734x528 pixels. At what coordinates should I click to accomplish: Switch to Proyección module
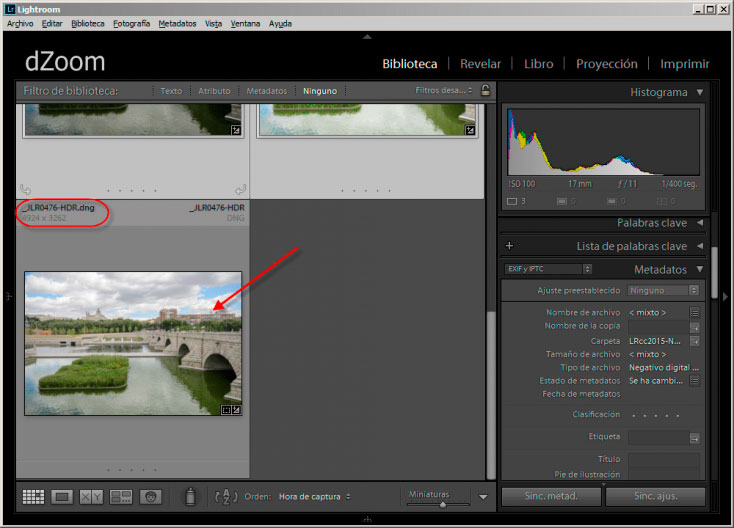pos(607,64)
